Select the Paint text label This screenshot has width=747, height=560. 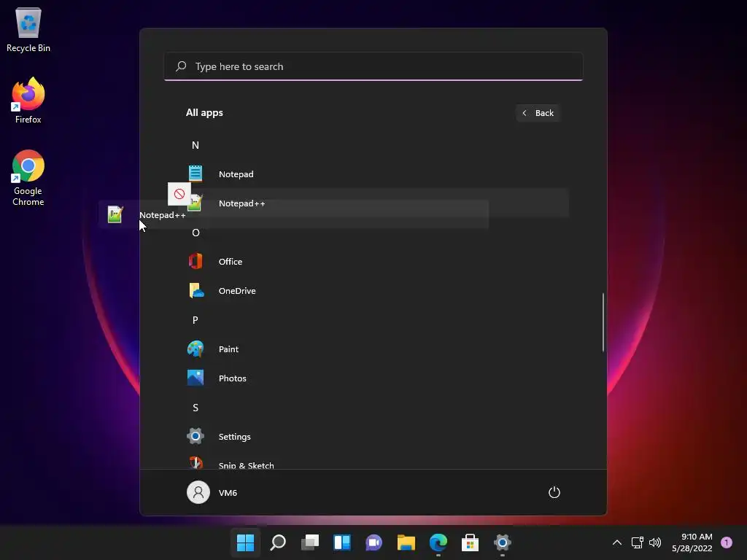click(228, 349)
